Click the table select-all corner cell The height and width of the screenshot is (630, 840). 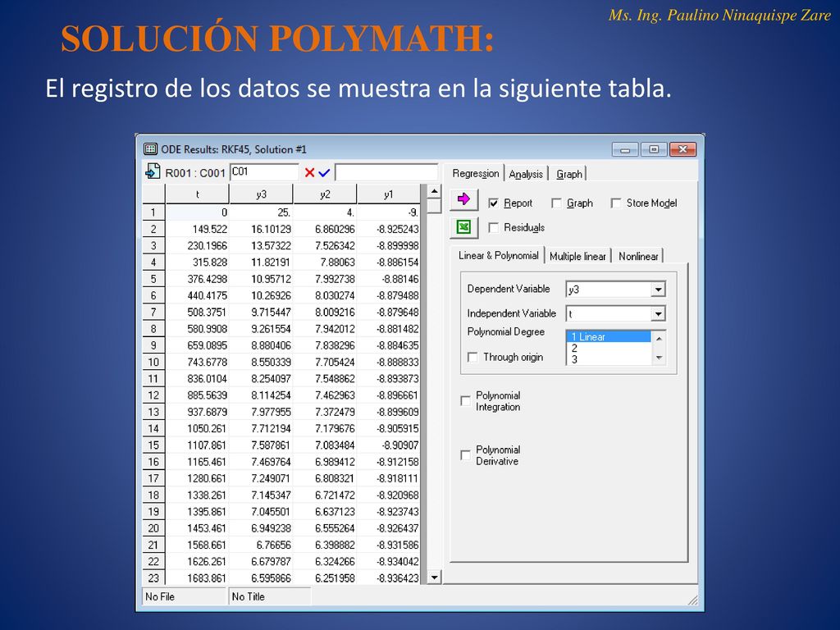tap(153, 194)
